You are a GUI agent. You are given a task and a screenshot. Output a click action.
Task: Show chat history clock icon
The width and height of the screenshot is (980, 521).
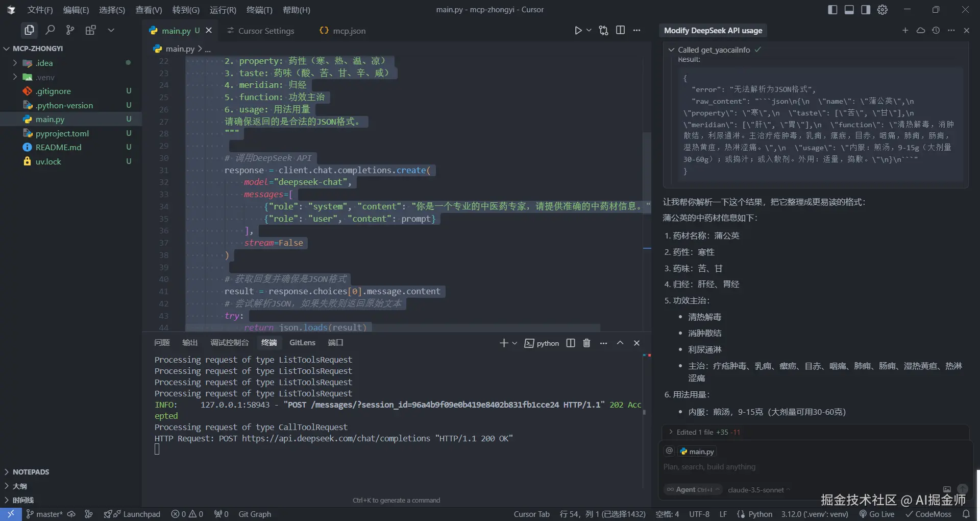click(936, 31)
